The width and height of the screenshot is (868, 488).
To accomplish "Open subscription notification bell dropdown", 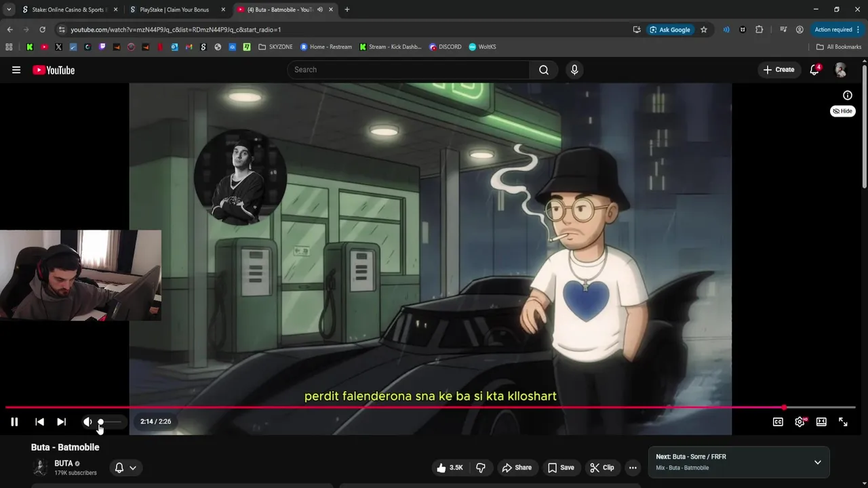I will (125, 468).
